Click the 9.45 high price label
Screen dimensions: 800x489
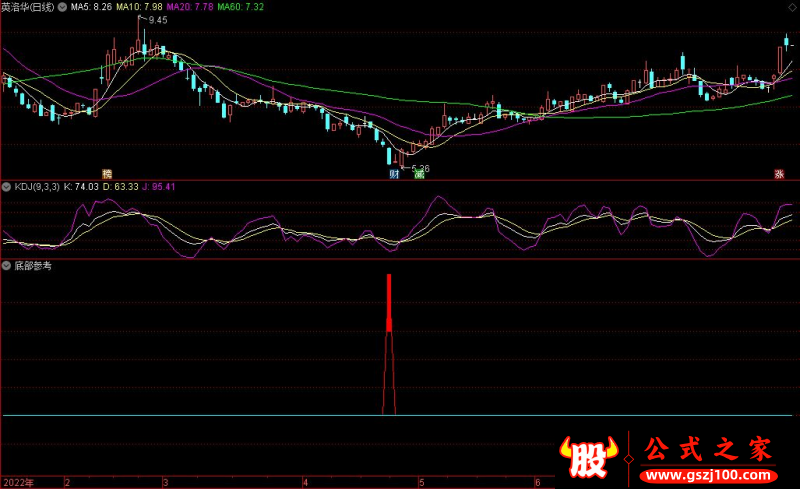pyautogui.click(x=158, y=20)
